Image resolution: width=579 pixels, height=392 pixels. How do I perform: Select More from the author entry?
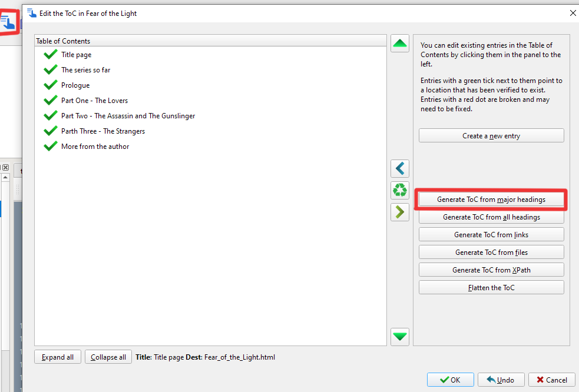(x=95, y=147)
